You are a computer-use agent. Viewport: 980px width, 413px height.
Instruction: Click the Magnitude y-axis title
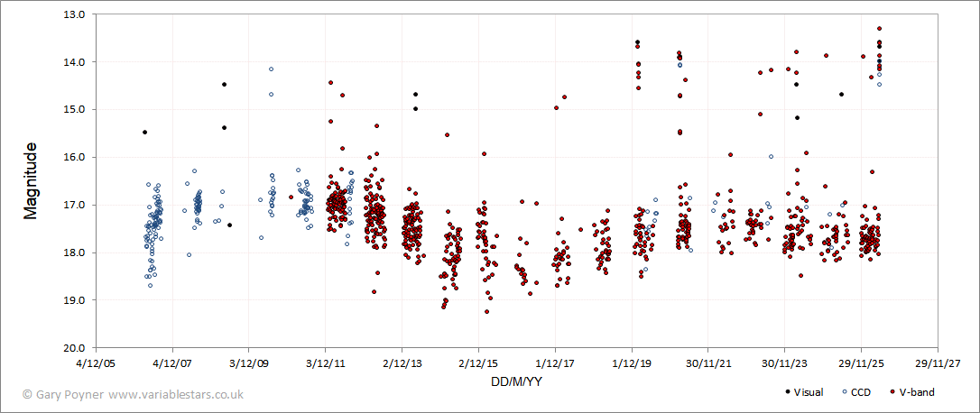click(30, 180)
